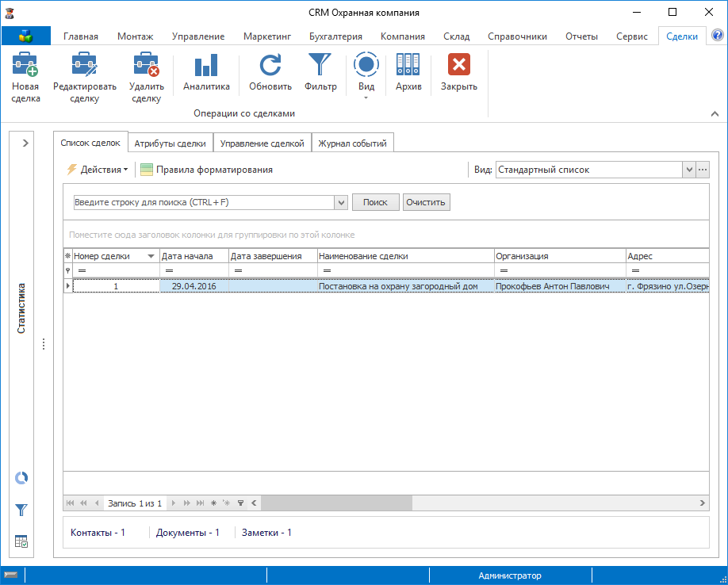Image resolution: width=728 pixels, height=585 pixels.
Task: Open Заметки - 1 link
Action: (x=266, y=533)
